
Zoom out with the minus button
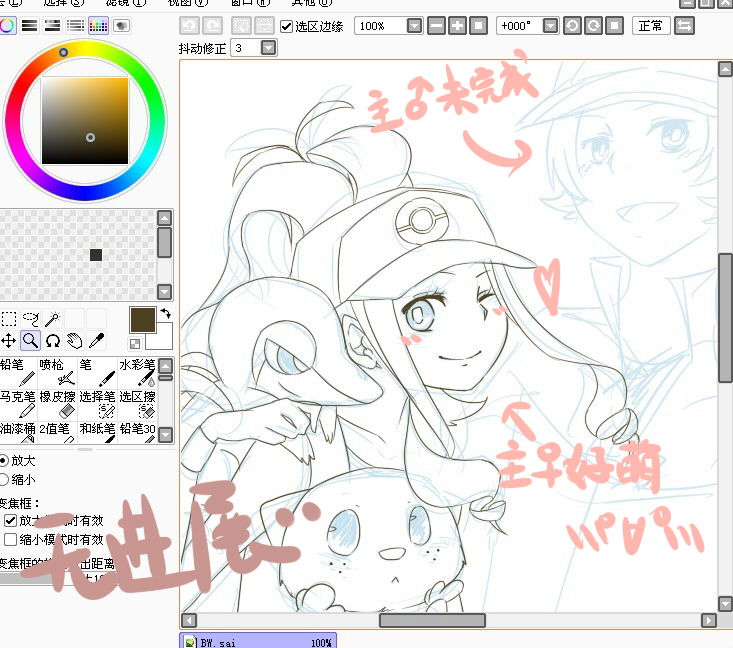coord(437,26)
